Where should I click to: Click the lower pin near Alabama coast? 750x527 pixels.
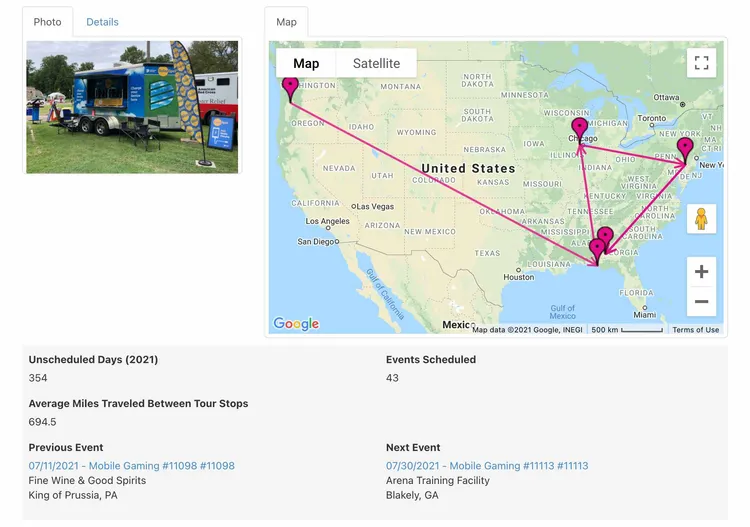pyautogui.click(x=597, y=251)
